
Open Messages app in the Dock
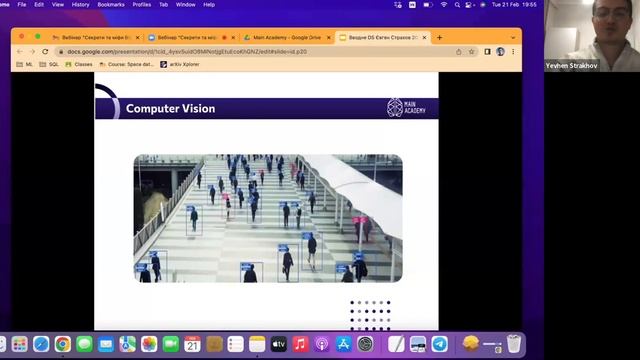[x=84, y=344]
